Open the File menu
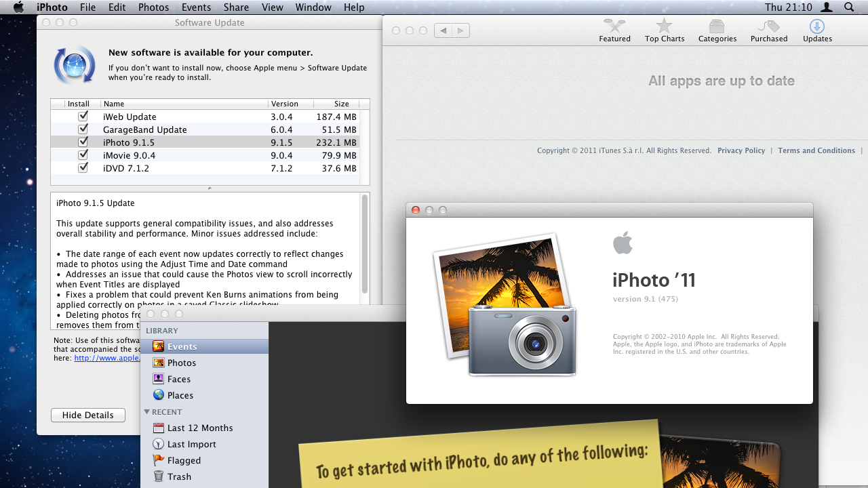The width and height of the screenshot is (868, 488). tap(87, 7)
